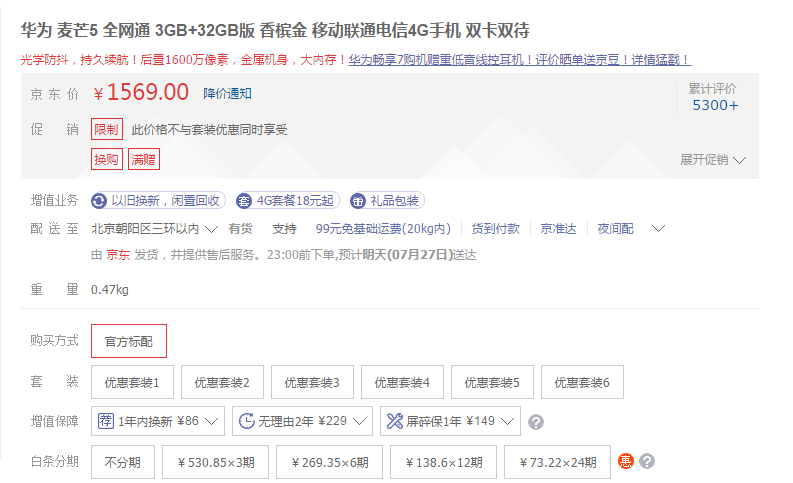Click the red 京东 seller link
This screenshot has height=483, width=793.
pos(118,255)
